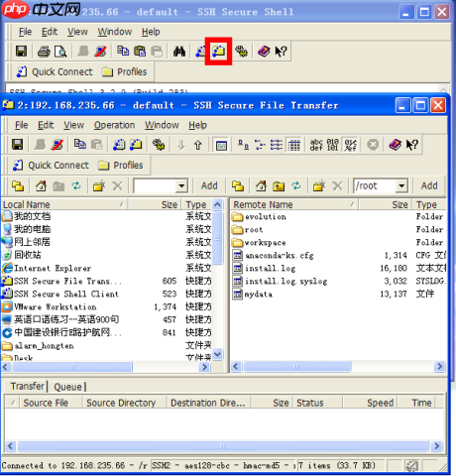The height and width of the screenshot is (476, 456).
Task: Click the printer icon in the SSH Shell toolbar
Action: (x=44, y=52)
